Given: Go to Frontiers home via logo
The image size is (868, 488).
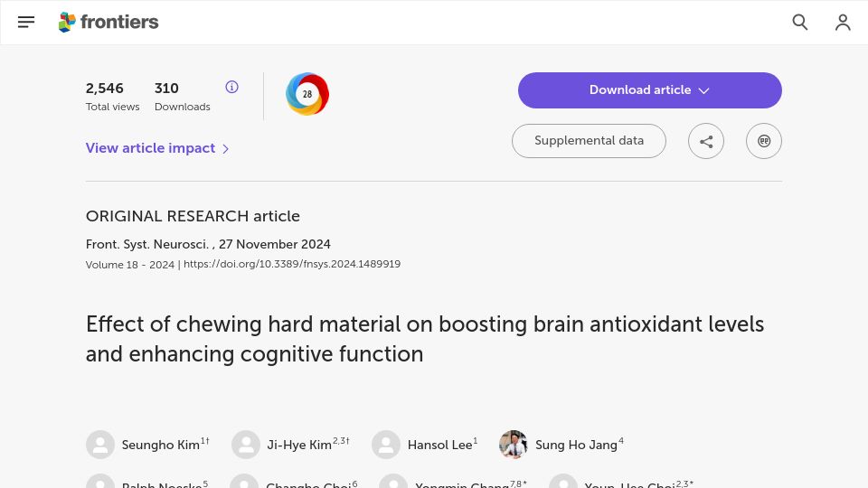Looking at the screenshot, I should coord(108,22).
